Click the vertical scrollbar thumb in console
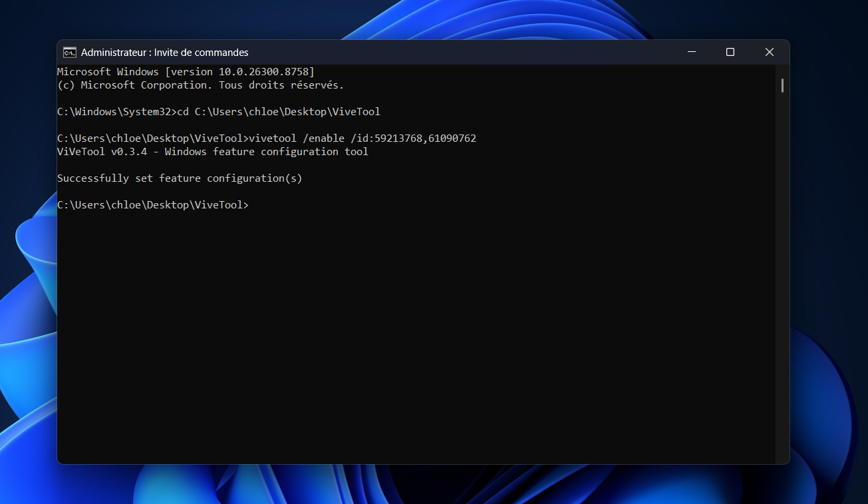The width and height of the screenshot is (868, 504). [782, 85]
